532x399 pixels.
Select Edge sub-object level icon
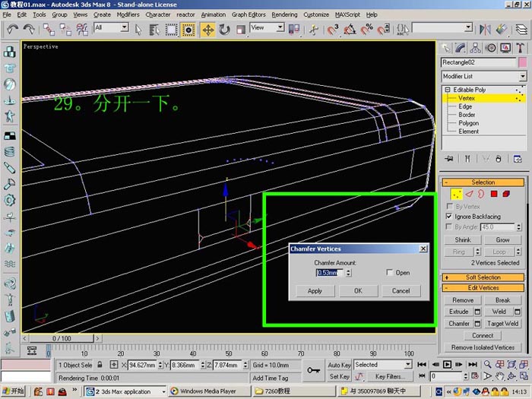pyautogui.click(x=469, y=194)
